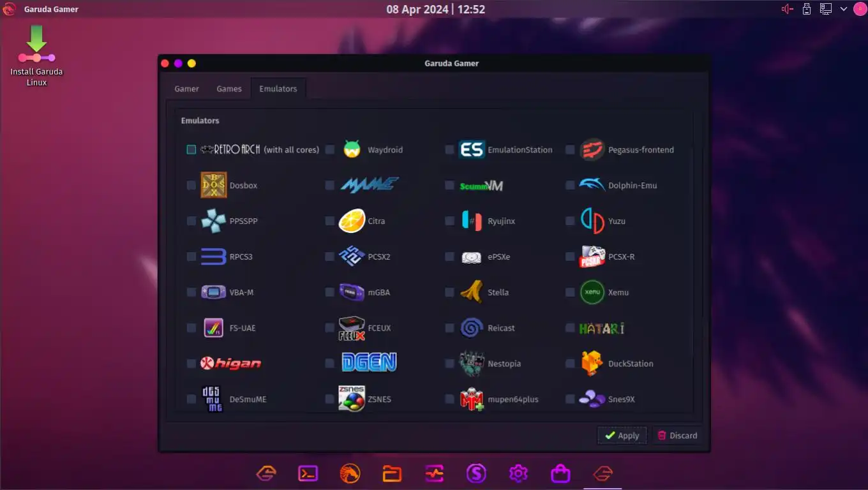This screenshot has width=868, height=490.
Task: Open the Games tab
Action: point(229,89)
